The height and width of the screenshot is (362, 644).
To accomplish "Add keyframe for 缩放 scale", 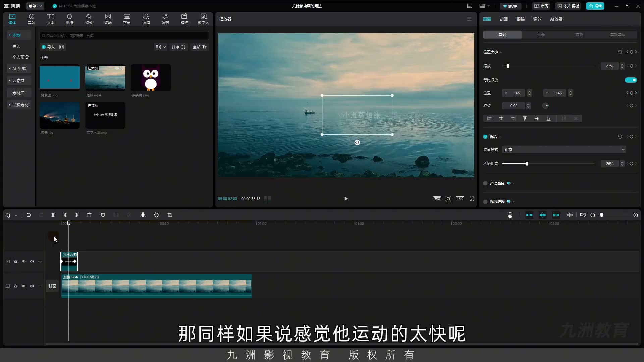I will click(631, 66).
